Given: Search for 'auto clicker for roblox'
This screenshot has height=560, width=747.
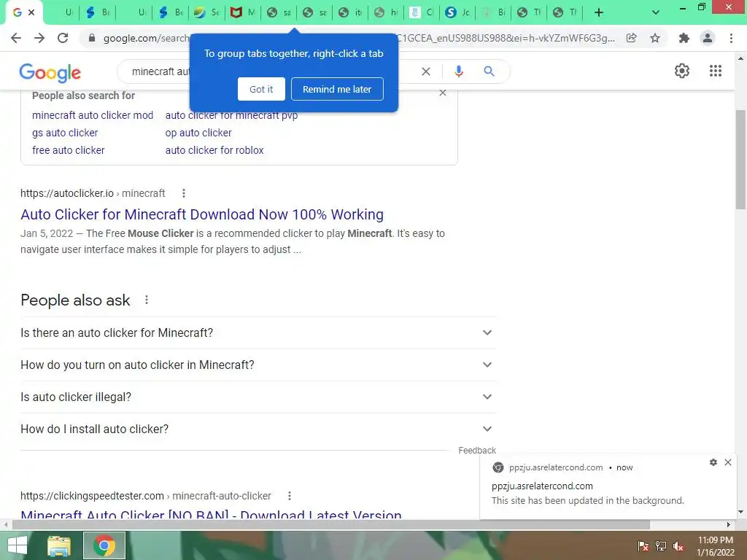Looking at the screenshot, I should 214,150.
